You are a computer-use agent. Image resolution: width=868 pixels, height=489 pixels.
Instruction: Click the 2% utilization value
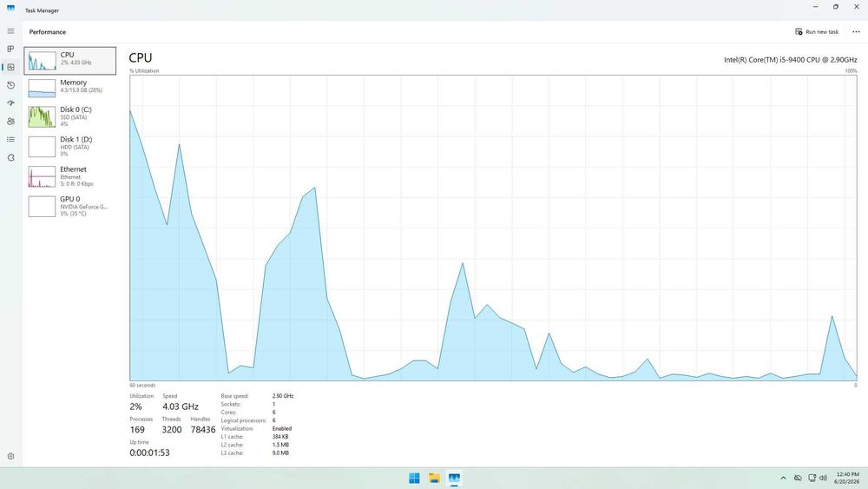(x=135, y=406)
